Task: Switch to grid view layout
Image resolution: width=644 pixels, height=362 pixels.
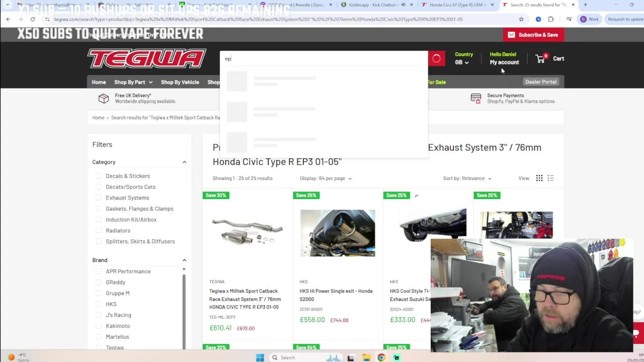Action: [539, 178]
